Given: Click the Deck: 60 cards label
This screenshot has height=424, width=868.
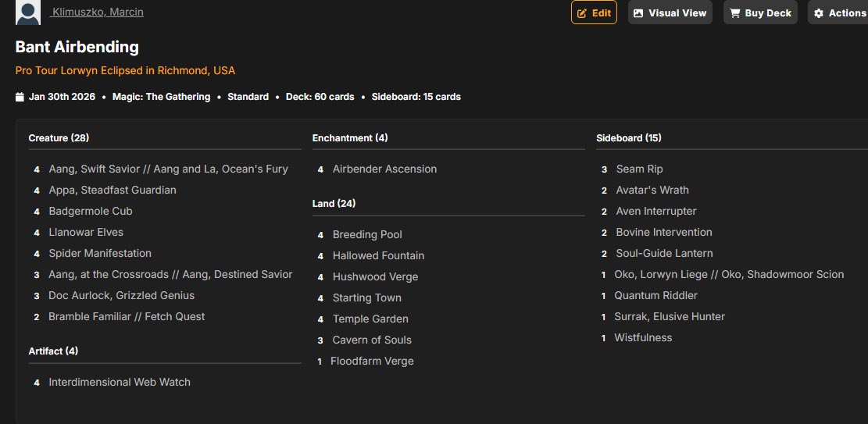Looking at the screenshot, I should (x=320, y=97).
